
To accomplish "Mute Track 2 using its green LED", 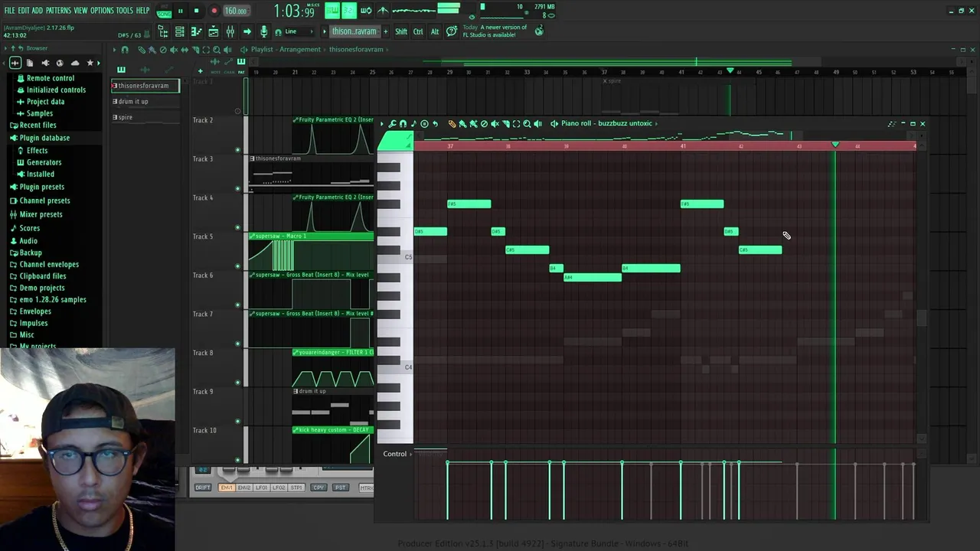I will [237, 149].
